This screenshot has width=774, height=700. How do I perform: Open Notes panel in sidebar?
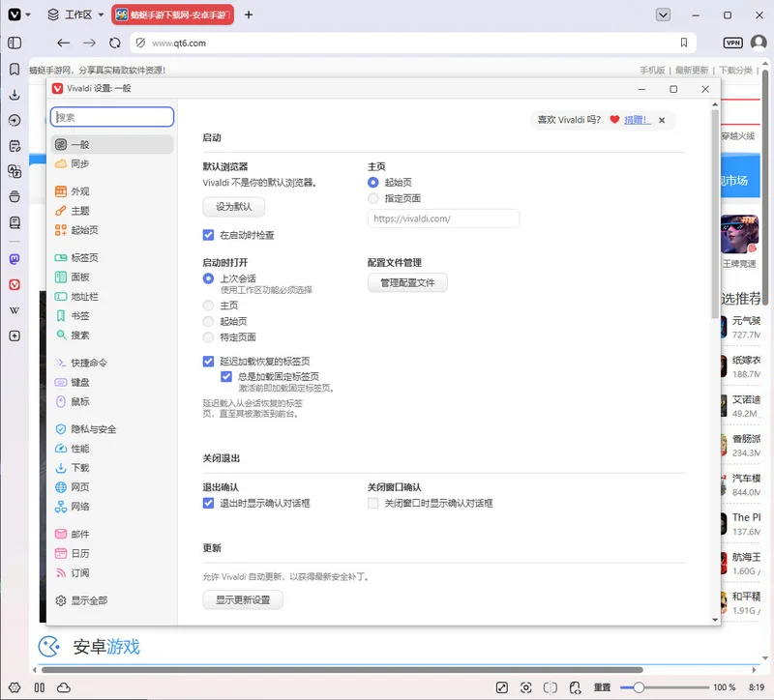point(15,146)
